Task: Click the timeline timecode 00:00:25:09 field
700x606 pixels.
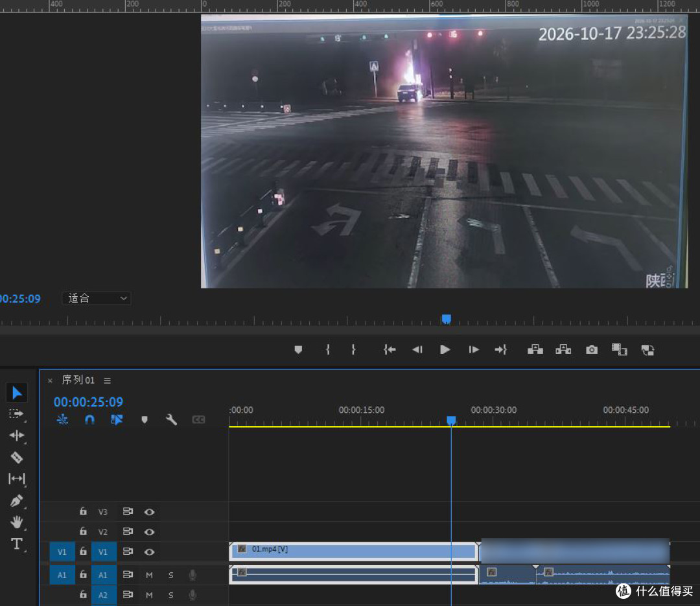Action: pos(88,402)
